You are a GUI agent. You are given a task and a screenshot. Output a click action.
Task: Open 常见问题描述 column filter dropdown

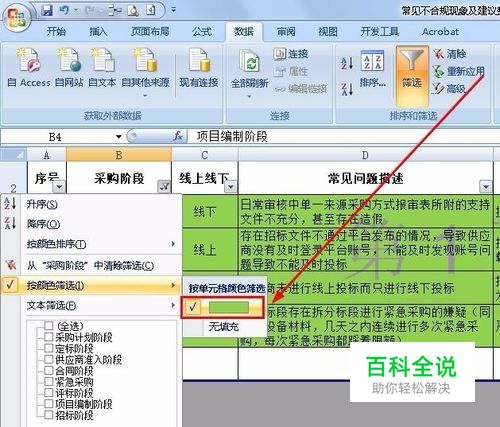click(486, 187)
